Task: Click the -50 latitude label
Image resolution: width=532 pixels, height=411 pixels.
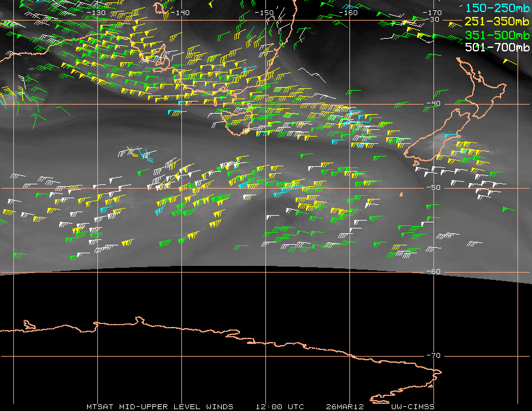Action: [434, 188]
